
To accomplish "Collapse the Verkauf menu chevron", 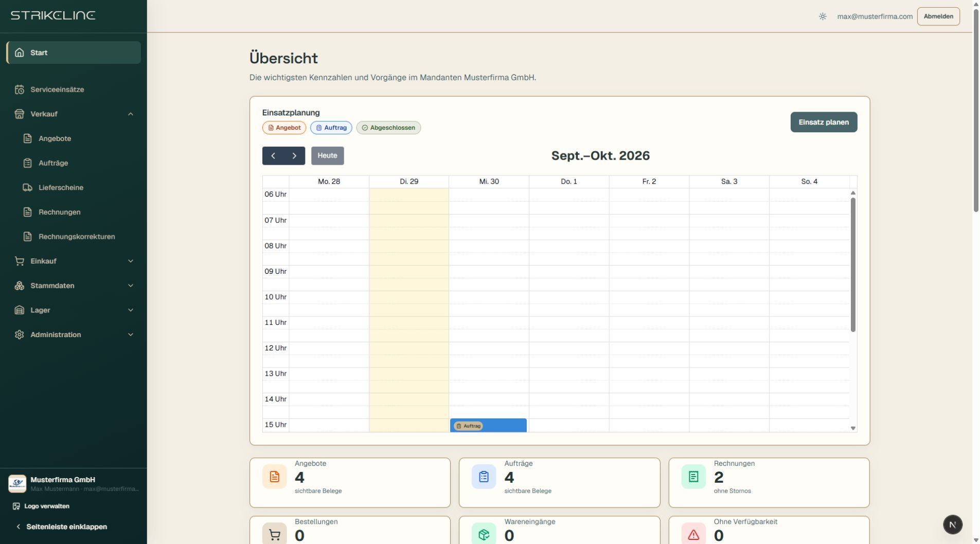I will click(131, 114).
